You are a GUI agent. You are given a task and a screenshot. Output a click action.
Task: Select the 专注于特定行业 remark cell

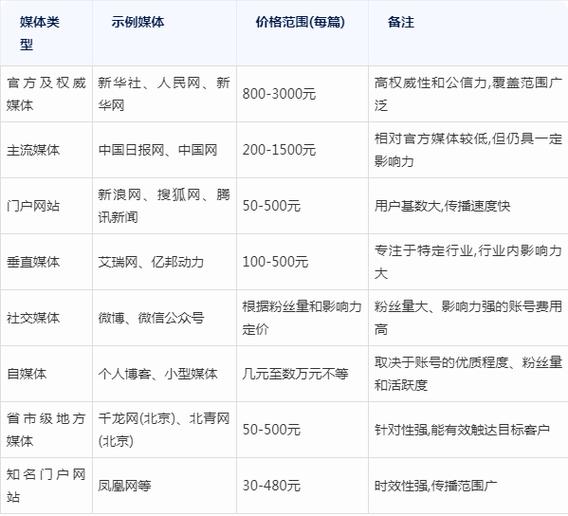(x=468, y=262)
